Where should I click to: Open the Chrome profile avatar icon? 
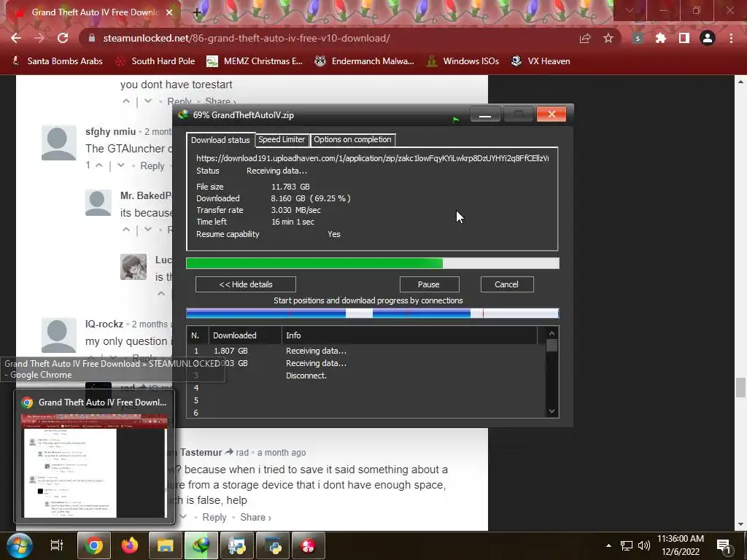tap(708, 38)
